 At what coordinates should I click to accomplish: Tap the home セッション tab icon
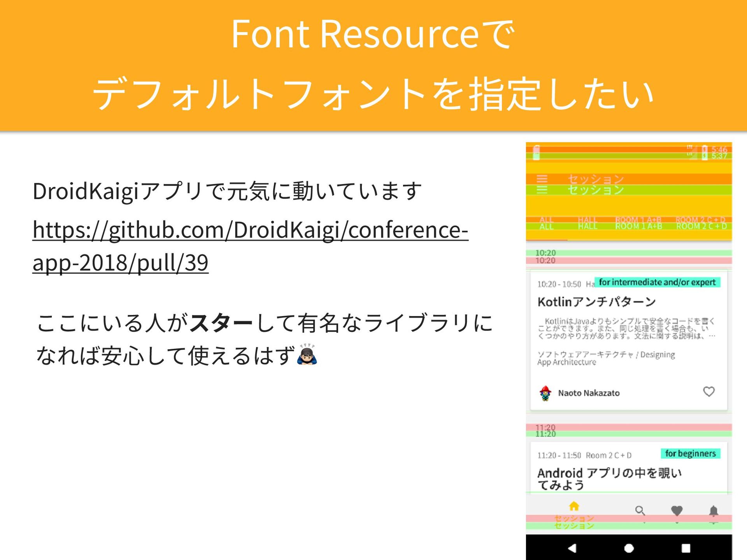574,506
